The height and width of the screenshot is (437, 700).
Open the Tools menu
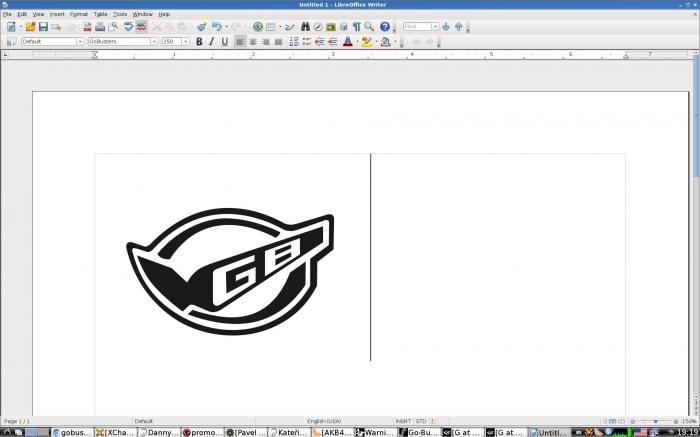coord(120,14)
